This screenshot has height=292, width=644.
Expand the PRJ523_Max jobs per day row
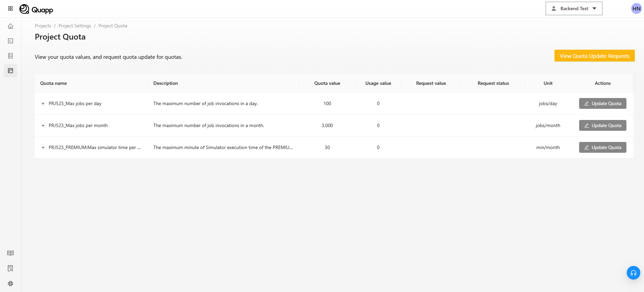43,104
